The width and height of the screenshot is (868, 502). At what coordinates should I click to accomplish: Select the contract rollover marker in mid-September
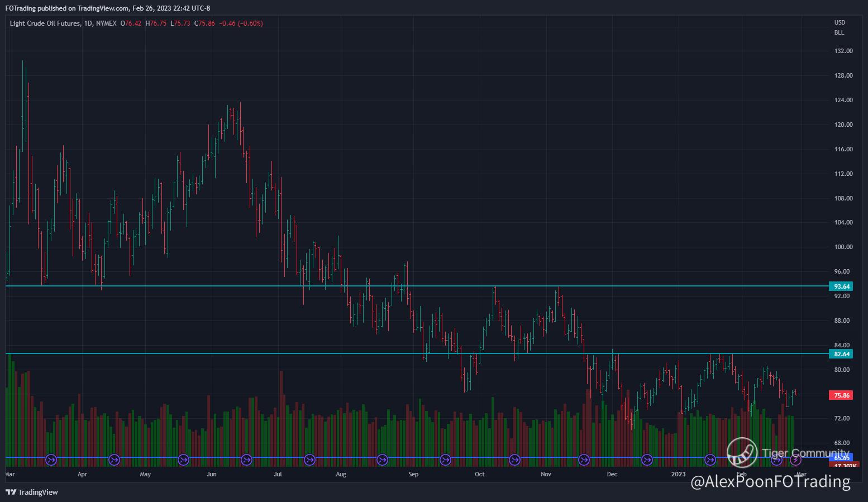(445, 460)
